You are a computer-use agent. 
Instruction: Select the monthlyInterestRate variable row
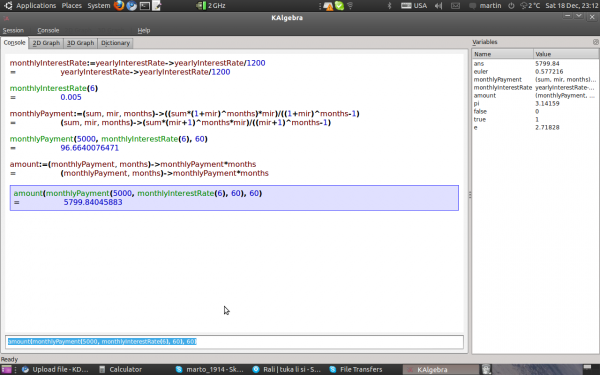535,88
